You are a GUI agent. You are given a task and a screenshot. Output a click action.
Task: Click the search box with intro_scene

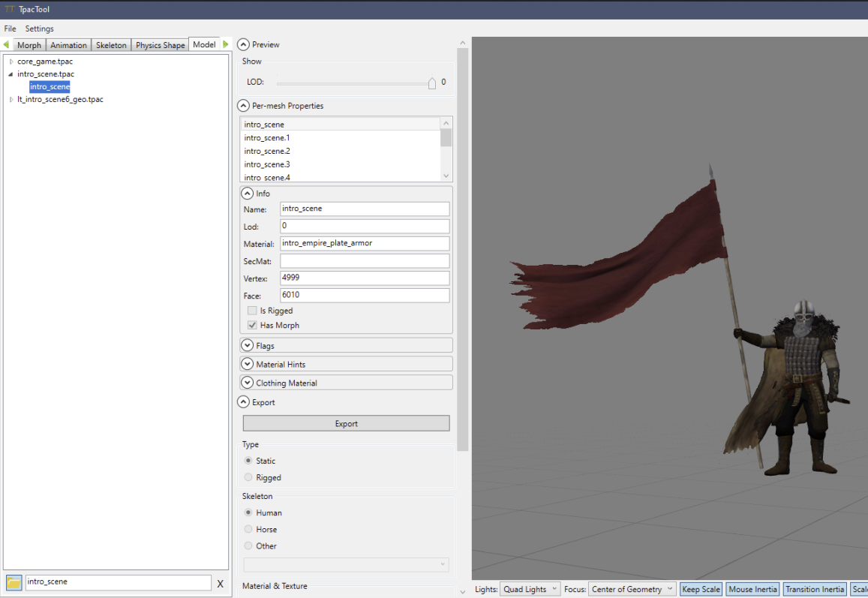(118, 582)
